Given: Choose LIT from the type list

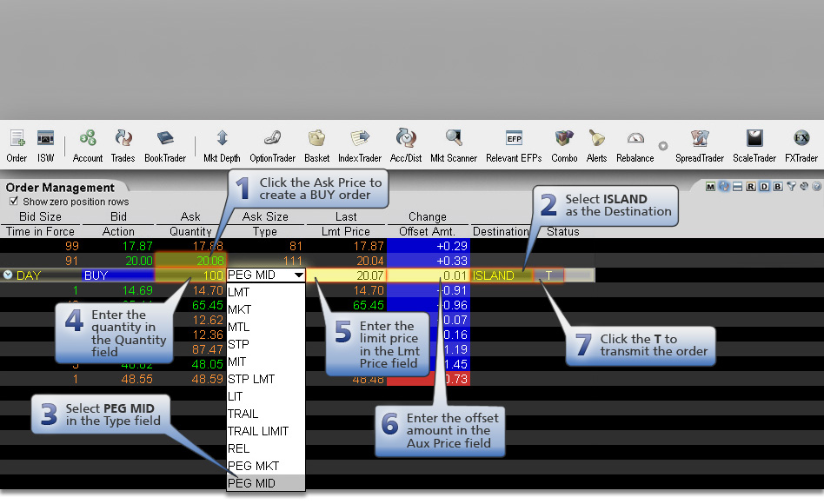Looking at the screenshot, I should click(265, 396).
